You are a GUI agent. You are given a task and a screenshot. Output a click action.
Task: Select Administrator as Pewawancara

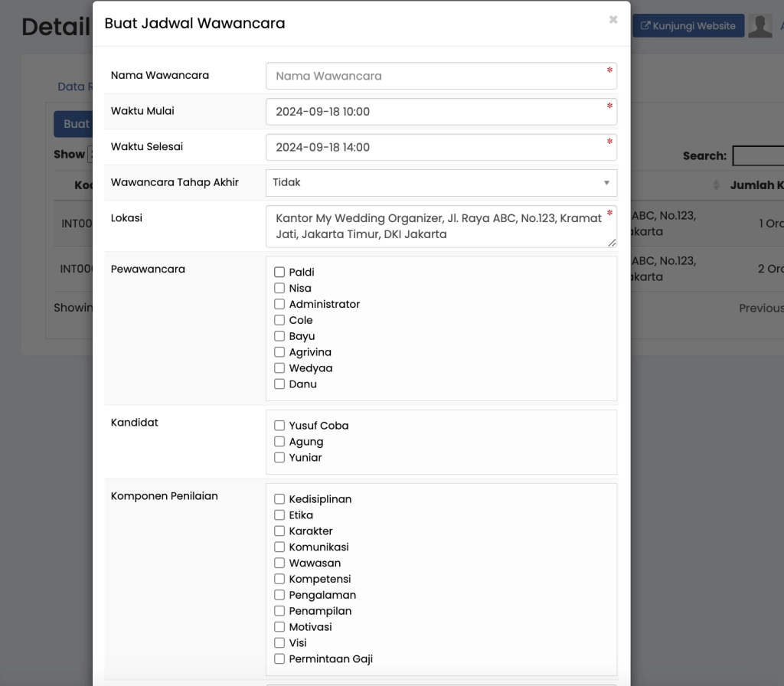(x=279, y=304)
